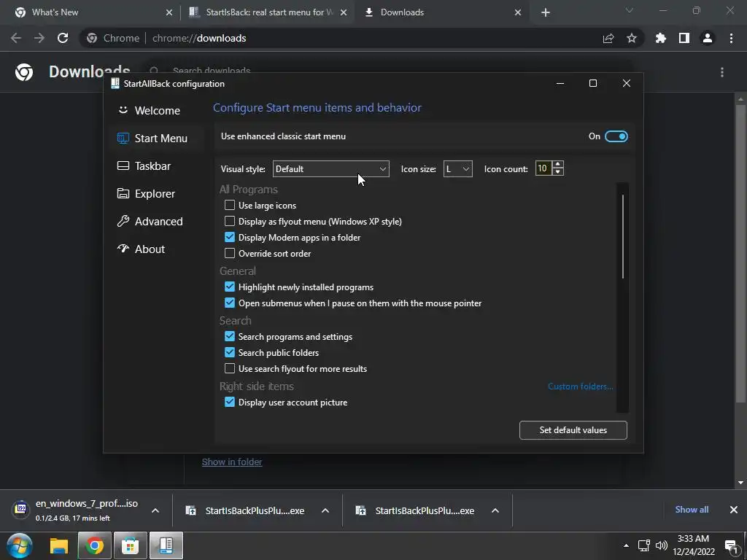Open the Custom folders link
747x560 pixels.
coord(580,386)
